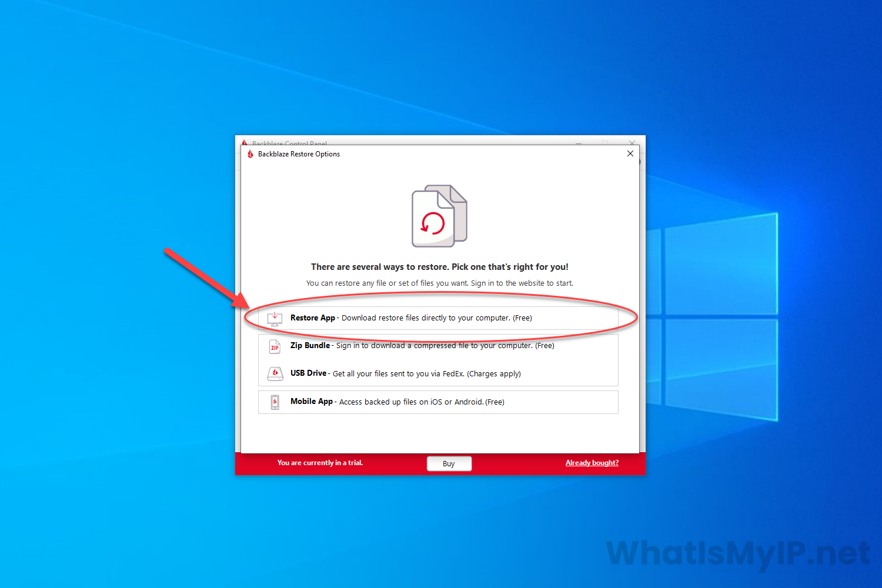Close the Backblaze Restore Options dialog
This screenshot has width=882, height=588.
coord(630,153)
